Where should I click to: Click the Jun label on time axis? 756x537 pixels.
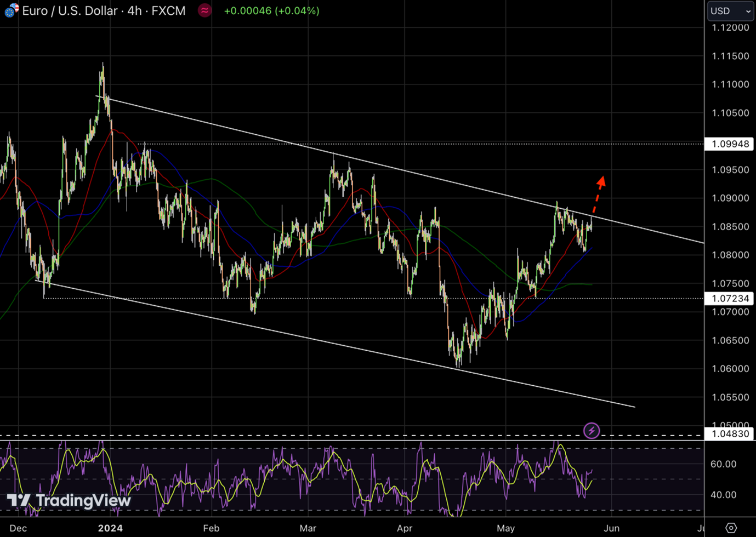click(x=612, y=528)
